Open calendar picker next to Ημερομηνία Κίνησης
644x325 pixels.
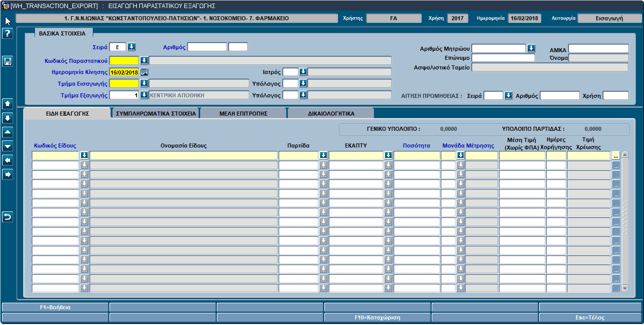coord(144,72)
